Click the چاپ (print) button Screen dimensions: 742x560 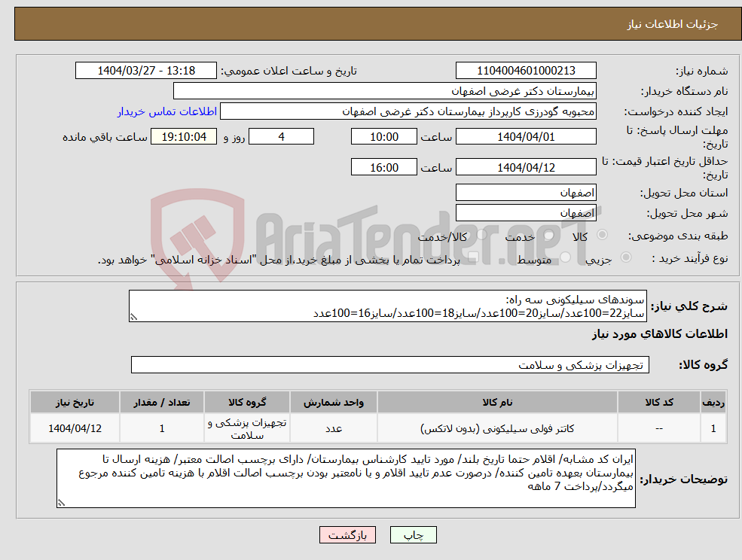[x=413, y=535]
